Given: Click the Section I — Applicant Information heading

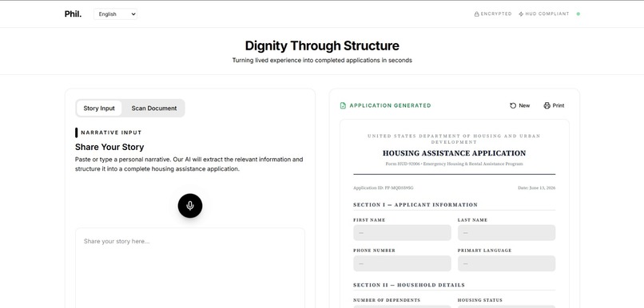Looking at the screenshot, I should [x=415, y=204].
